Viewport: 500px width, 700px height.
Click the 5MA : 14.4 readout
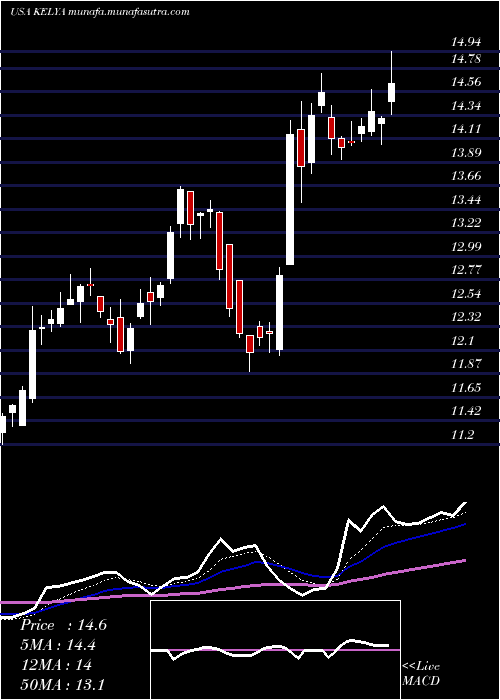click(x=58, y=645)
